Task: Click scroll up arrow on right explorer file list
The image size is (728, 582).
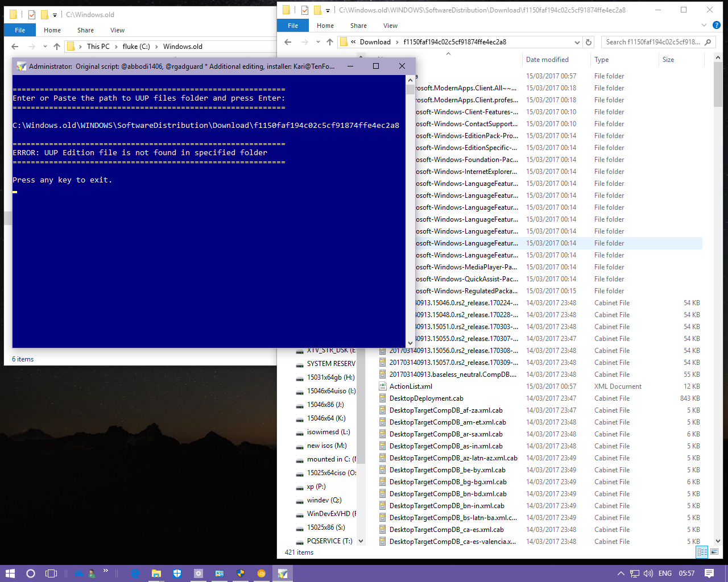Action: 718,57
